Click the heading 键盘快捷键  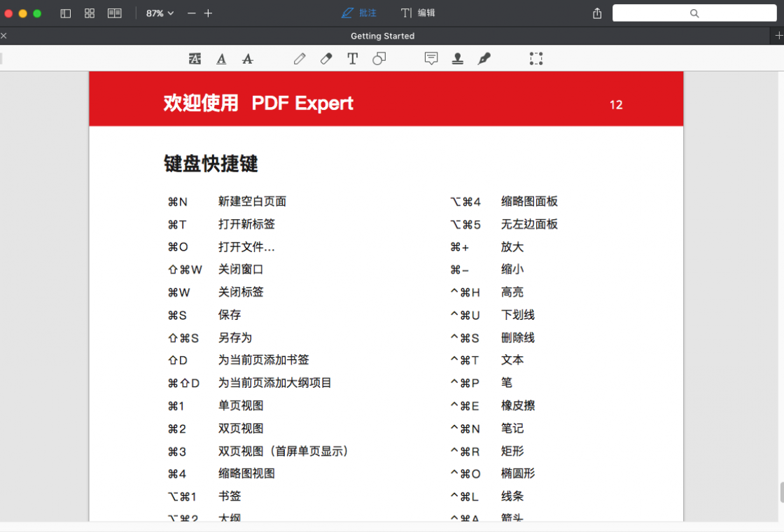pyautogui.click(x=211, y=164)
